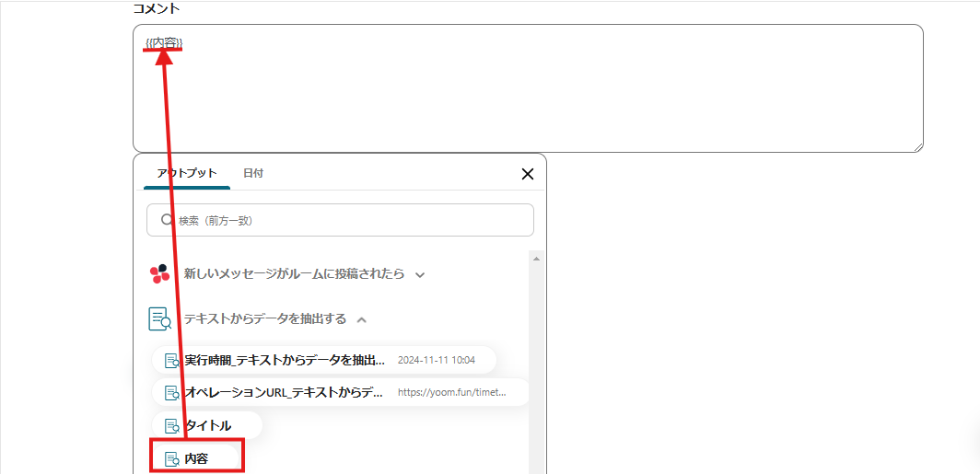Insert the タイトル output chip
Screen dimensions: 980x474
click(207, 425)
